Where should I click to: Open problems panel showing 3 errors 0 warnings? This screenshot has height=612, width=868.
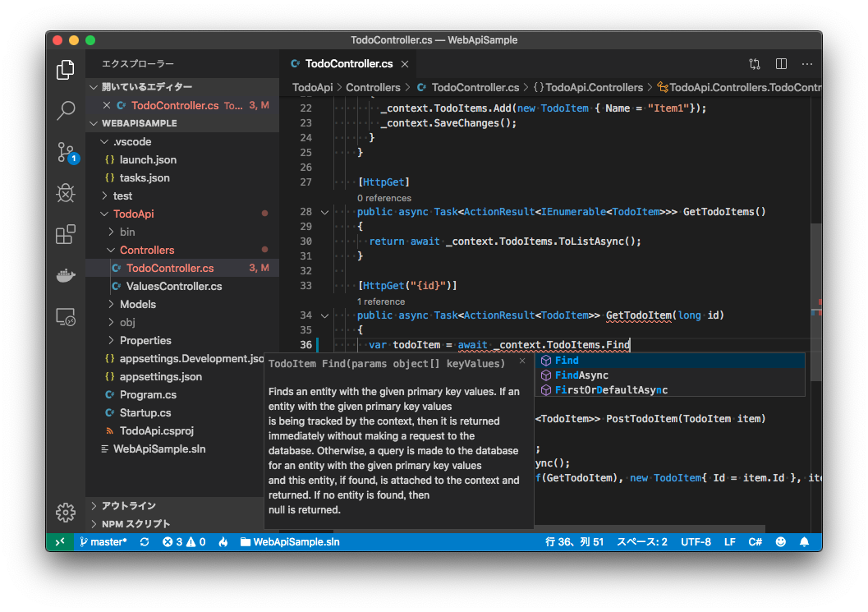[x=184, y=541]
